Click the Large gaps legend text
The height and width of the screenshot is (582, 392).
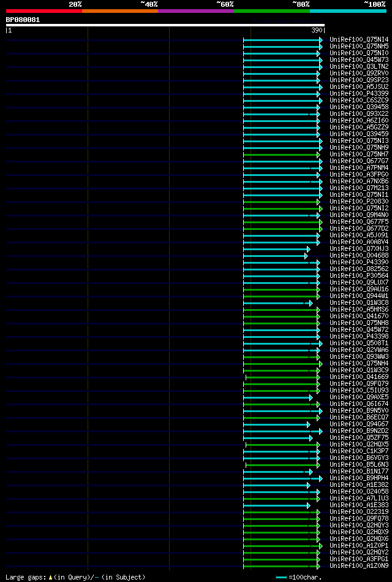tap(76, 578)
